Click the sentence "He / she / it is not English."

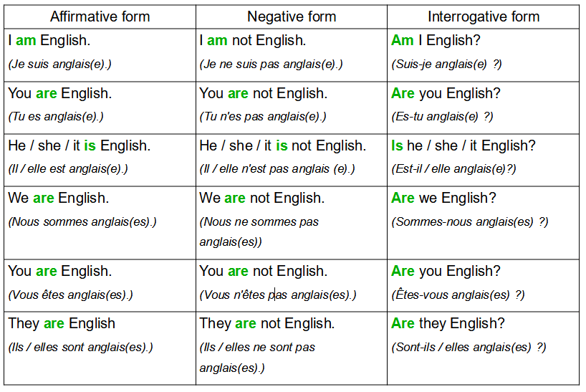coord(282,146)
